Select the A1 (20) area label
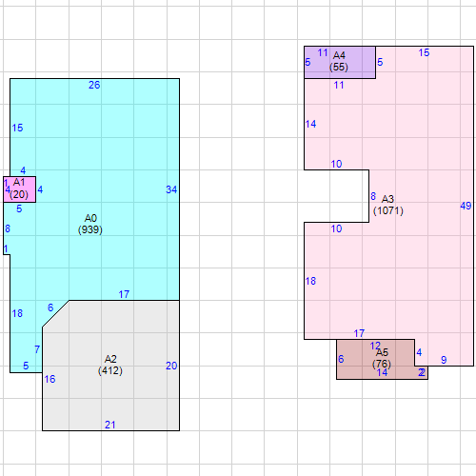This screenshot has height=476, width=476. tap(19, 188)
